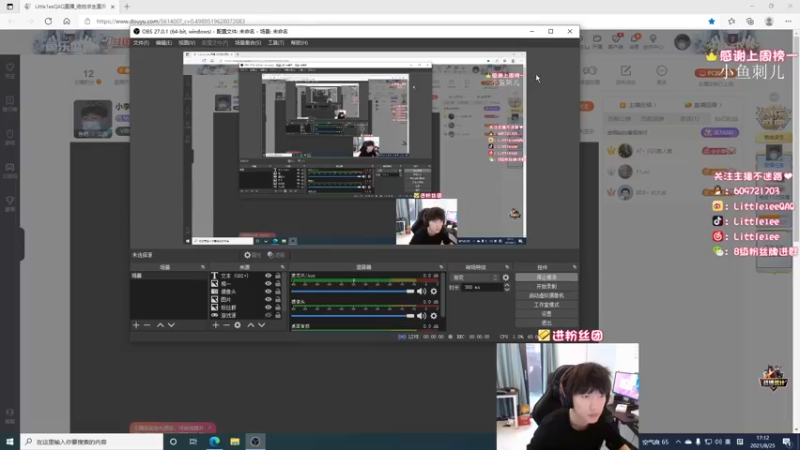Pop out the 场景 dock with its header icon
This screenshot has height=450, width=800.
pos(203,267)
